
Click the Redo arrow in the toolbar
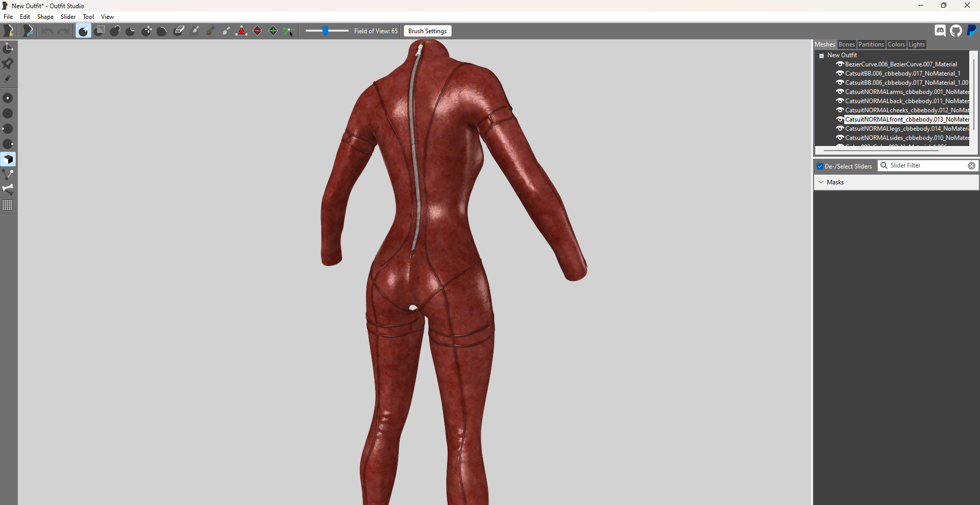coord(63,31)
